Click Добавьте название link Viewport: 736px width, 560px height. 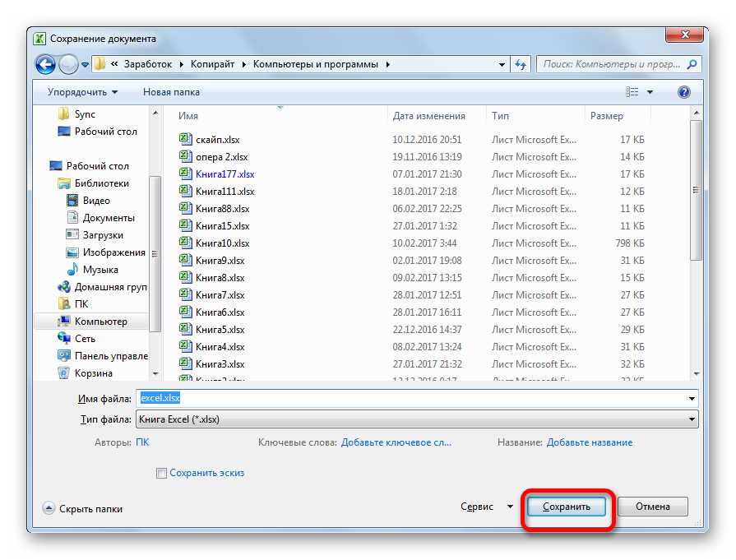point(589,442)
